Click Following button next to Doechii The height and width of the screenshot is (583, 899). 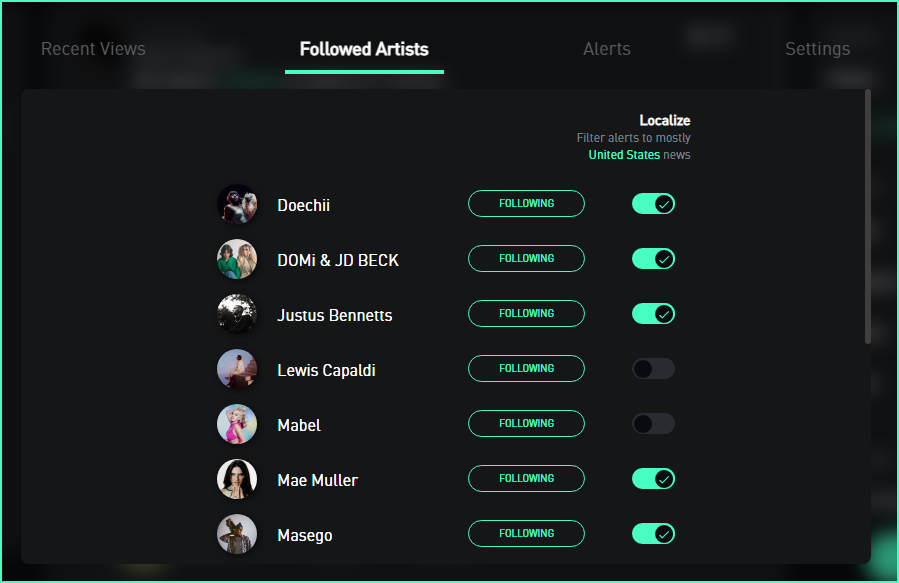[526, 204]
